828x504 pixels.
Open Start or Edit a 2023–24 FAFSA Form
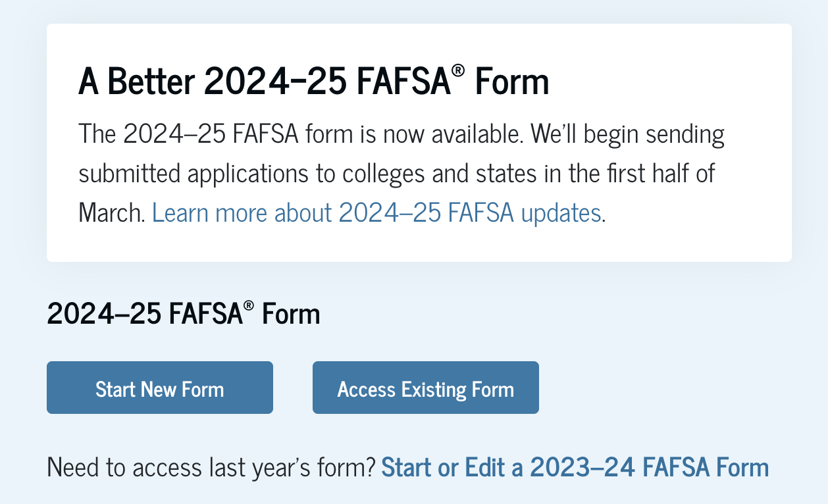(x=575, y=468)
